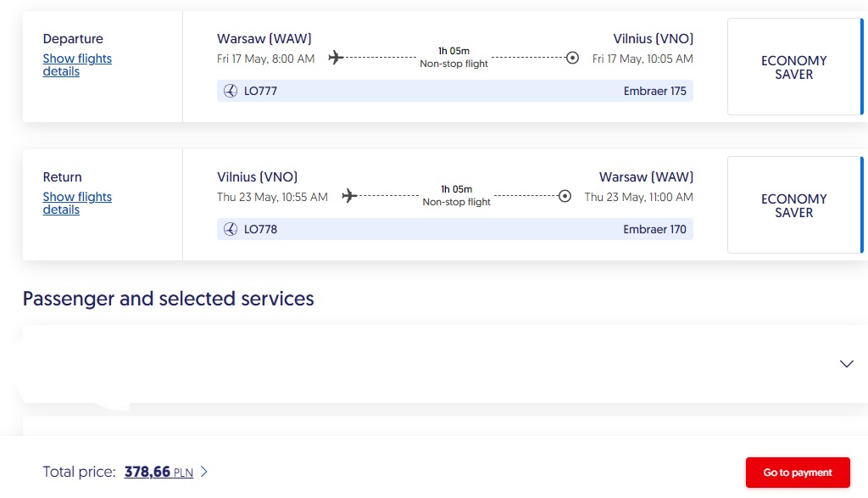Select the return Economy Saver fare box
Image resolution: width=868 pixels, height=498 pixels.
pyautogui.click(x=794, y=205)
